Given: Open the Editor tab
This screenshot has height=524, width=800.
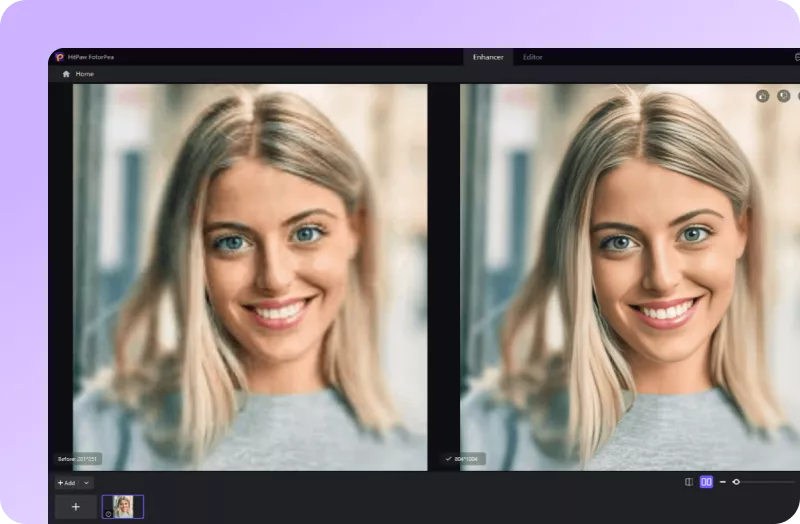Looking at the screenshot, I should click(532, 57).
